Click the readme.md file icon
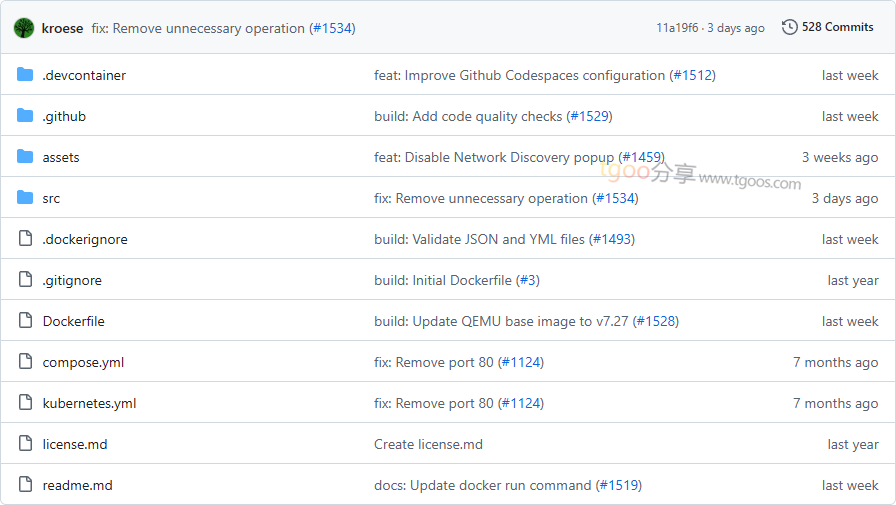Screen dimensions: 896x505 25,485
